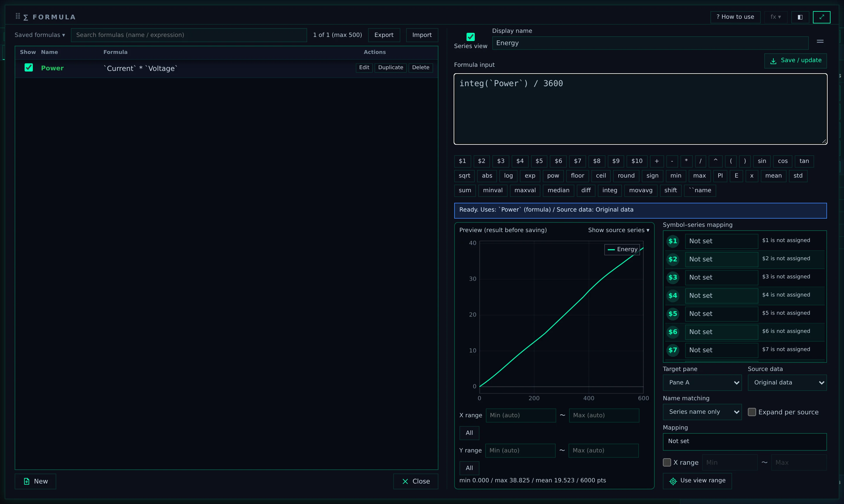Open the Source data Original data dropdown

point(787,382)
